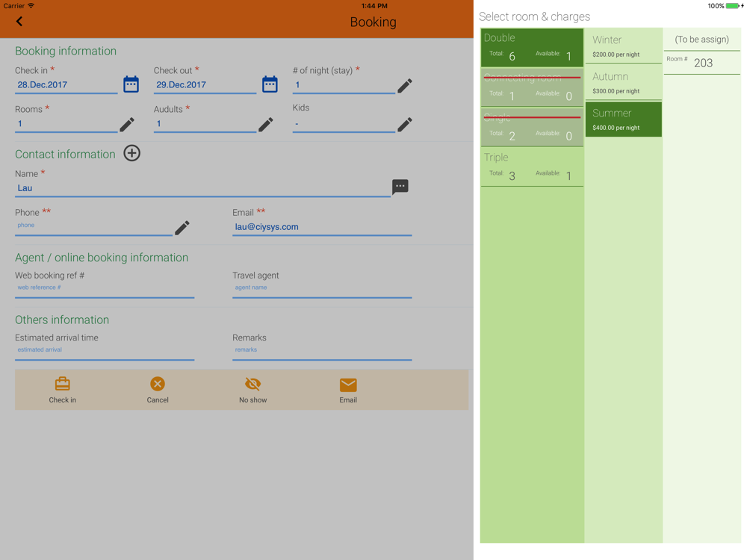Check the battery indicator in status bar

pyautogui.click(x=733, y=6)
